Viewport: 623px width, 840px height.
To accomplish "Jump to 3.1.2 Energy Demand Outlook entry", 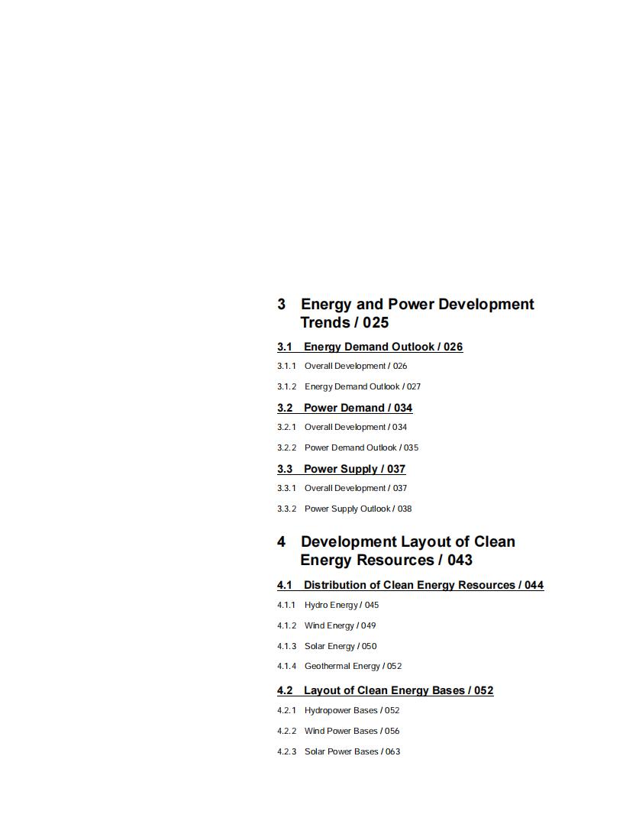I will pos(349,386).
